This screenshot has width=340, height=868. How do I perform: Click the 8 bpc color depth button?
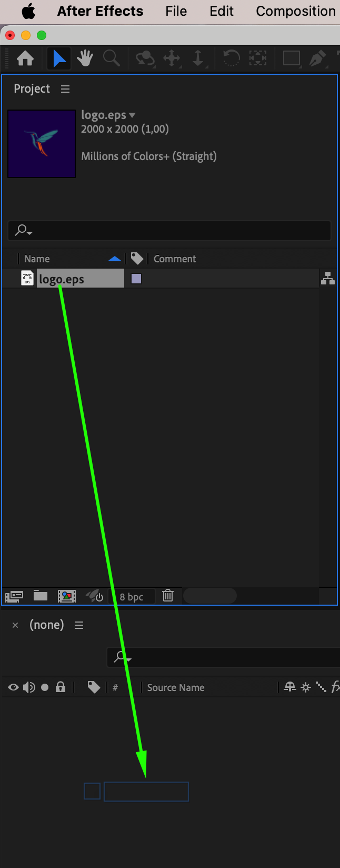(x=132, y=596)
